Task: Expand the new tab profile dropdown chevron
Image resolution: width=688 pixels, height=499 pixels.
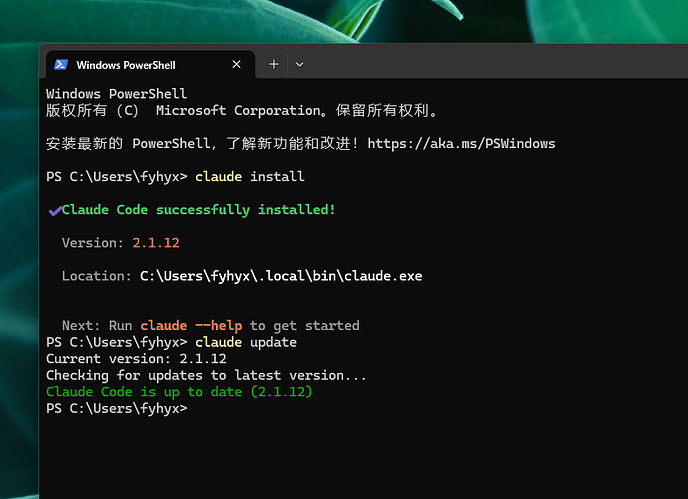Action: coord(300,65)
